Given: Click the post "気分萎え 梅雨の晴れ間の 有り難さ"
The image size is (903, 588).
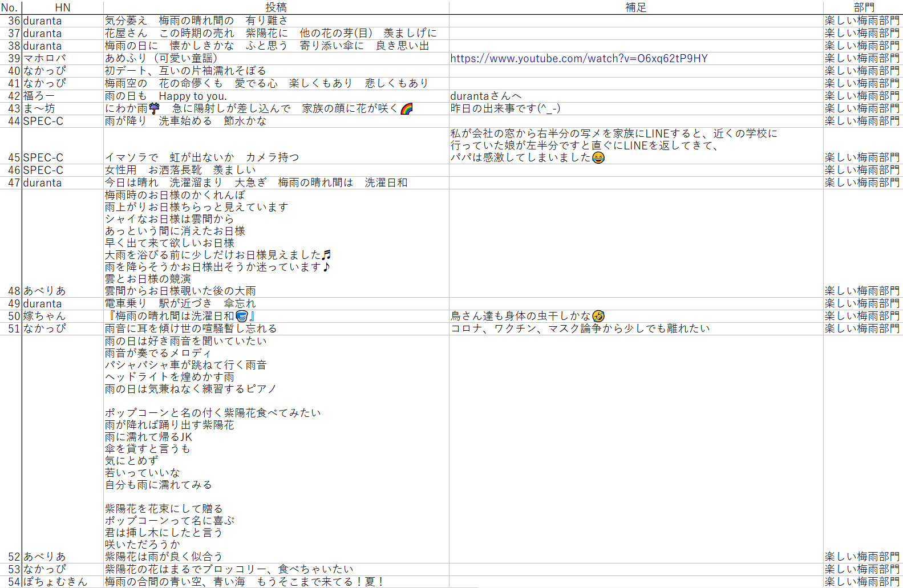Looking at the screenshot, I should pos(196,21).
